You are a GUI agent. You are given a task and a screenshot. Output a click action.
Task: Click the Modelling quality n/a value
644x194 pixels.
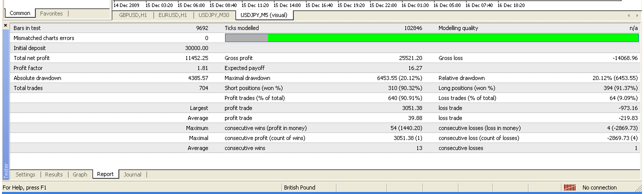(x=633, y=28)
